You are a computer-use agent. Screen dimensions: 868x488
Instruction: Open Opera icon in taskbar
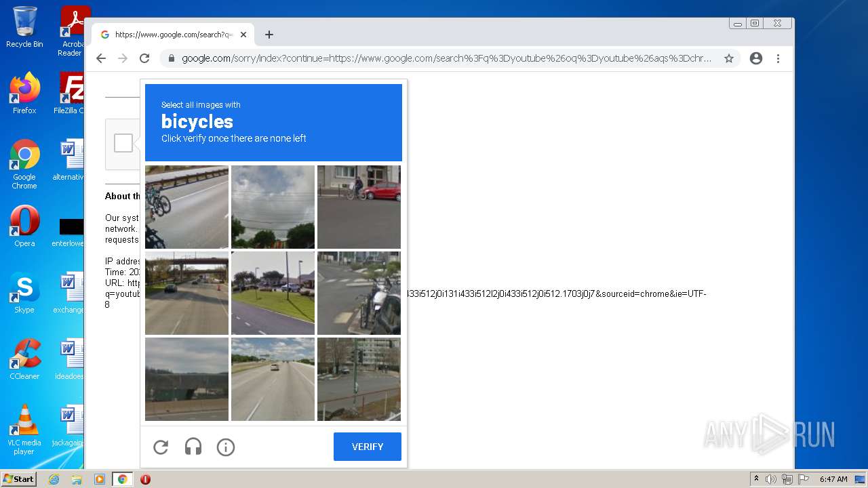pyautogui.click(x=145, y=479)
